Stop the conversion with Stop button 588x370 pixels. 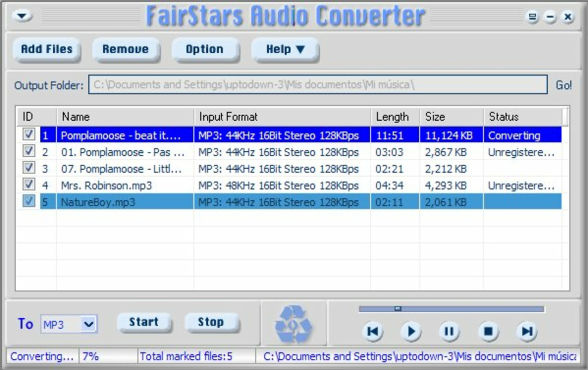[x=211, y=322]
